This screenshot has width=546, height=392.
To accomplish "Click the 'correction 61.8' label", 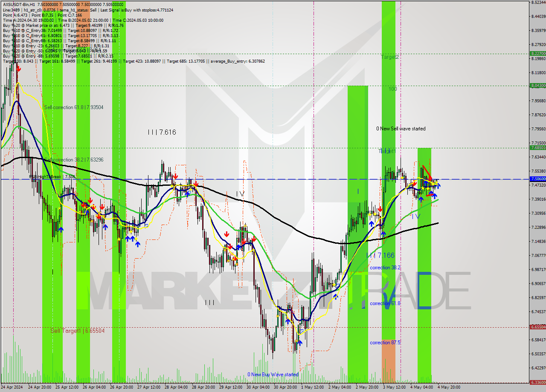I will [x=385, y=303].
